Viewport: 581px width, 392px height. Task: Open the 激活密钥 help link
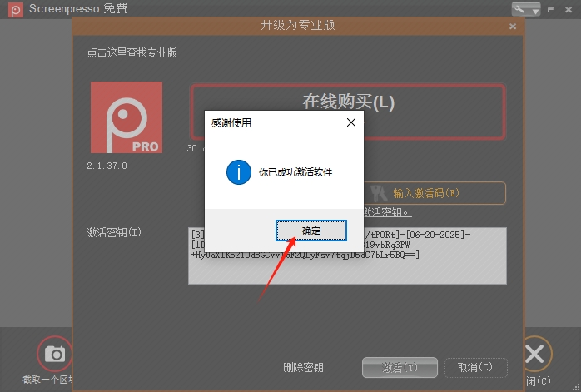[383, 213]
